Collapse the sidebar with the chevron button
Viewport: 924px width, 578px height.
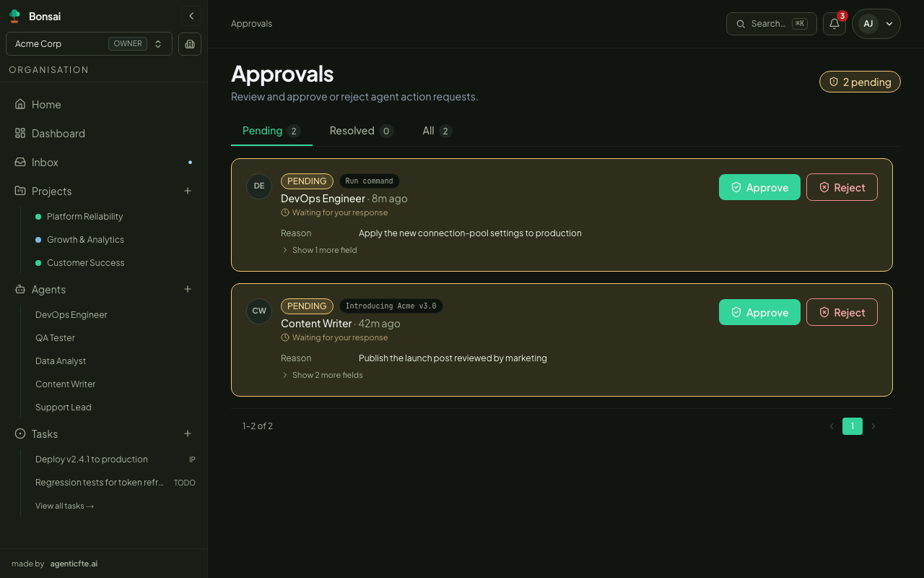[x=191, y=16]
